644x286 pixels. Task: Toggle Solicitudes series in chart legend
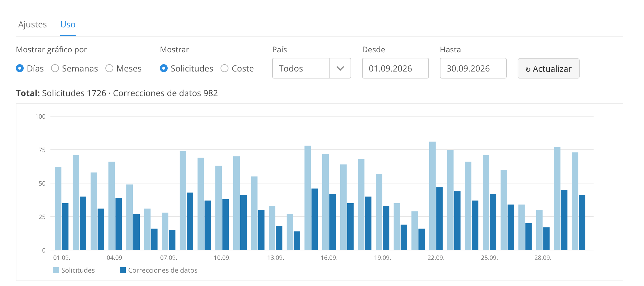(78, 270)
